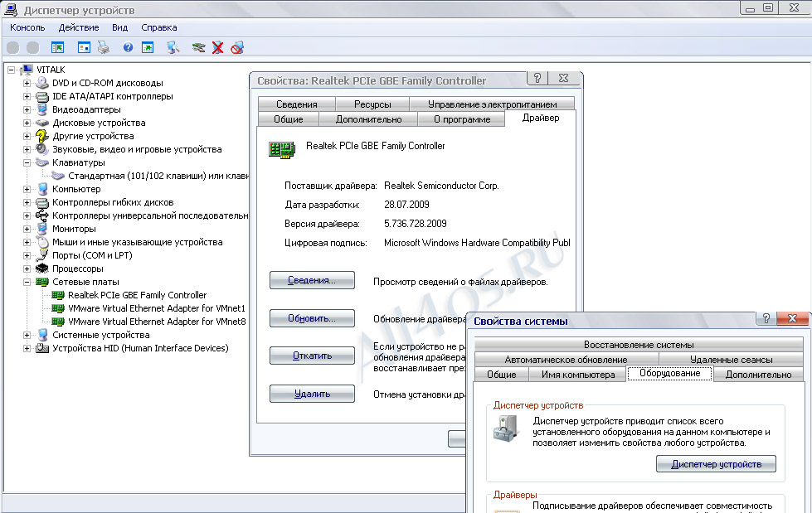Screen dimensions: 812x513
Task: Click the Видеоадаптеры monitor icon
Action: pyautogui.click(x=42, y=109)
